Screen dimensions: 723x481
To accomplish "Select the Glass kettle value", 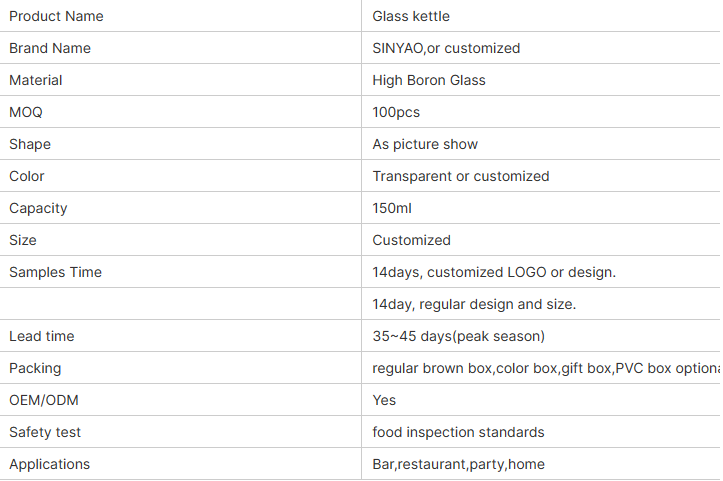I will [x=411, y=16].
